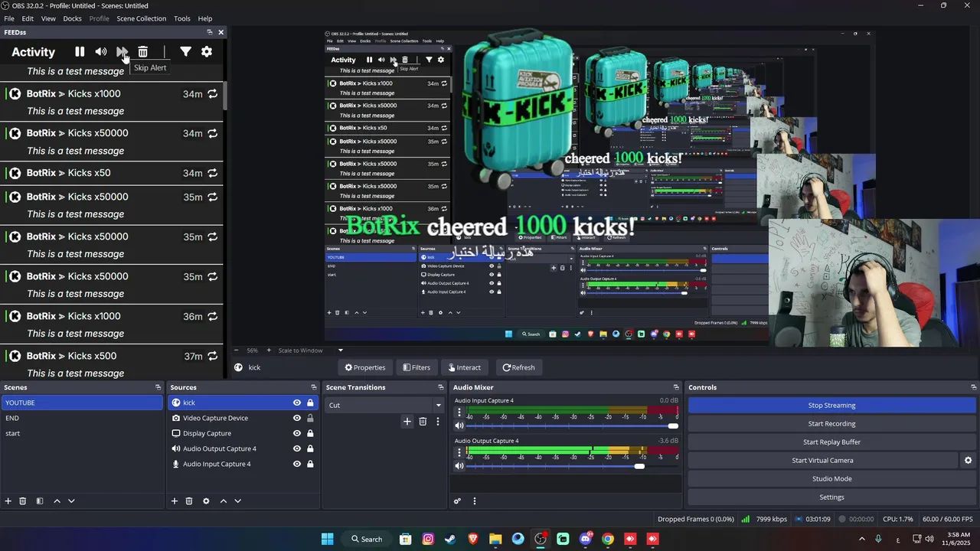
Task: Replay the BotRix Kicks x50 alert
Action: tap(212, 174)
